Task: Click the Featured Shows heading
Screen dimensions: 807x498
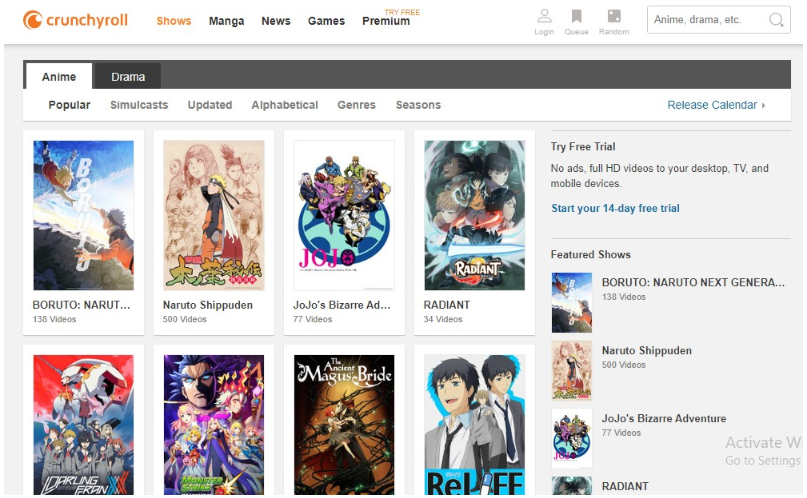Action: (590, 255)
